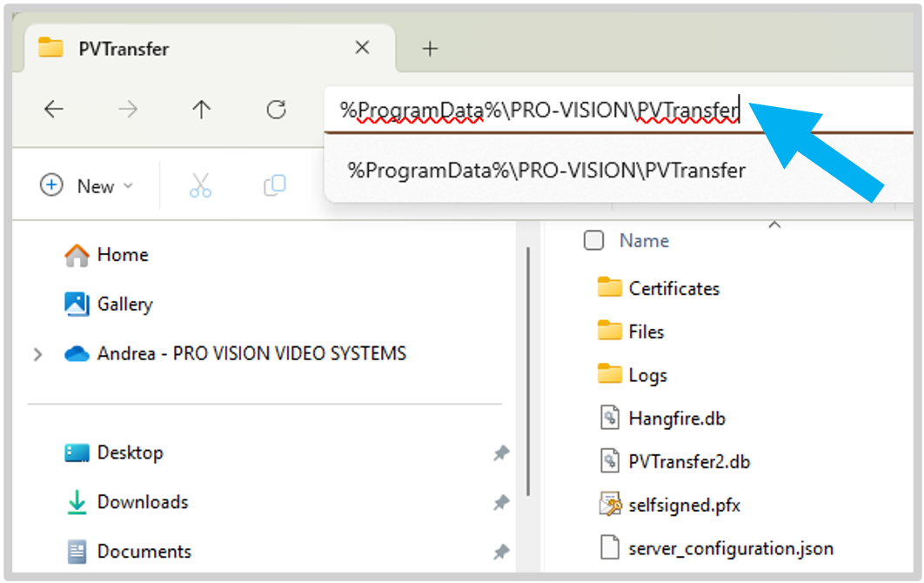Select the PVTransfer tab
This screenshot has width=924, height=583.
click(x=209, y=49)
